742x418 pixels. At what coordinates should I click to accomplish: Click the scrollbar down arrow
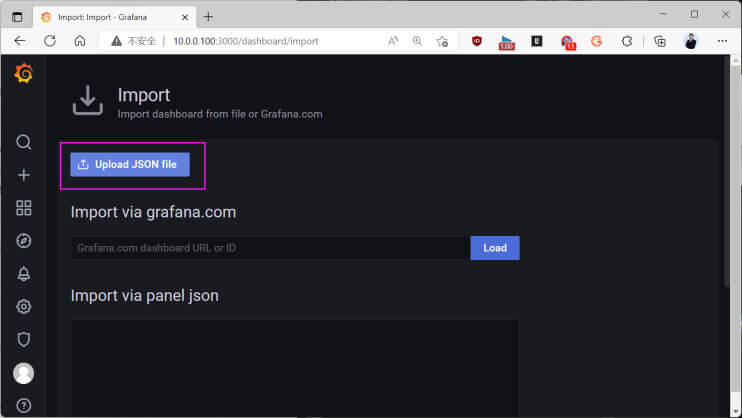coord(735,411)
